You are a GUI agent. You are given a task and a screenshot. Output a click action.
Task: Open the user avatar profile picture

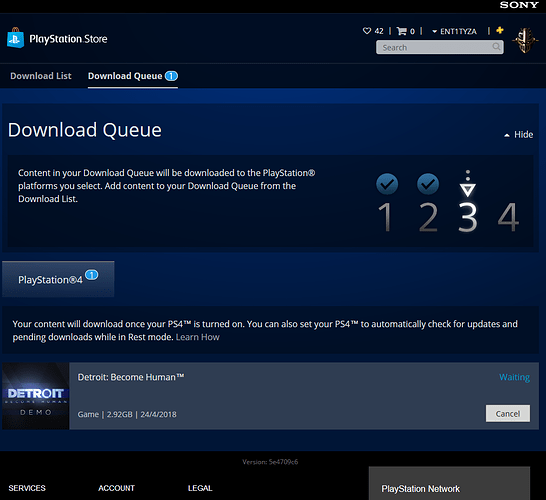point(525,40)
